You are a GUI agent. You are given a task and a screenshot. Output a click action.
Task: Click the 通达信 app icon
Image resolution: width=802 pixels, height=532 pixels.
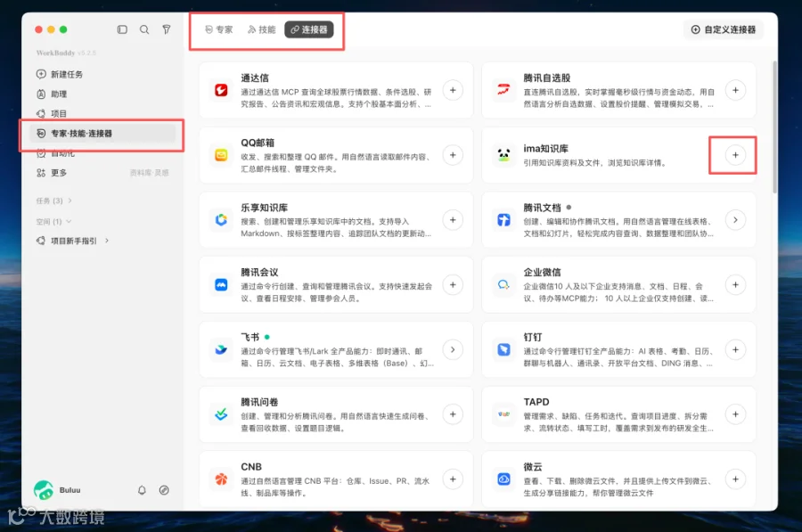[x=221, y=91]
